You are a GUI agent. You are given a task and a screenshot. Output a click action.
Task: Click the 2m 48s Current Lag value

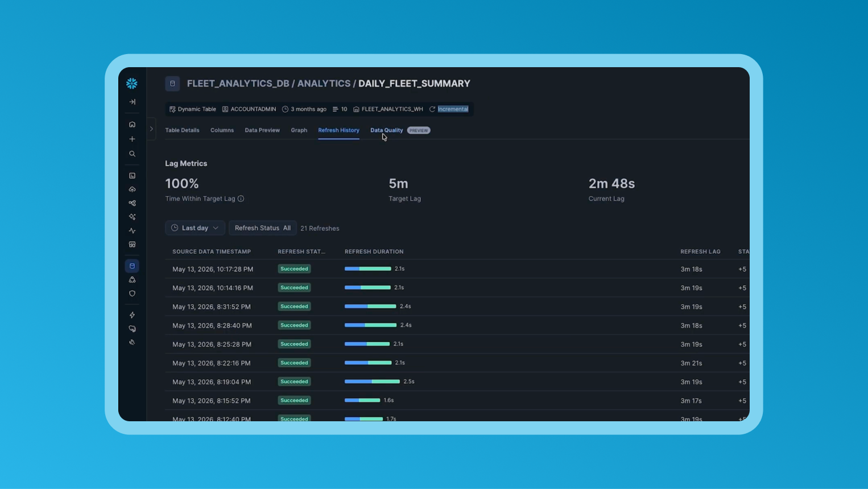tap(611, 183)
